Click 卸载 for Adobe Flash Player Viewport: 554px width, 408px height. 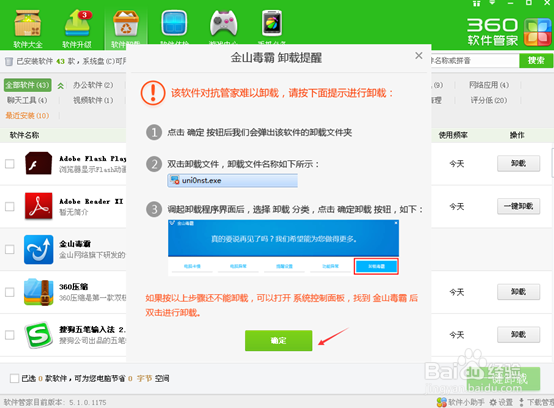[518, 164]
